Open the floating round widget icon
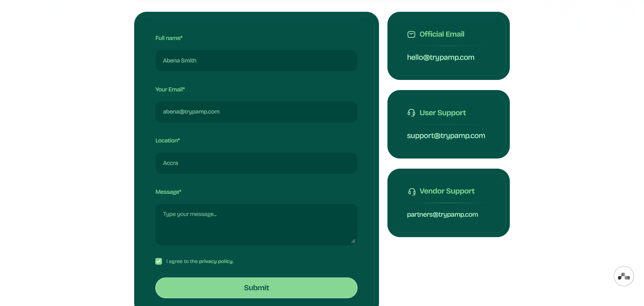Image resolution: width=644 pixels, height=306 pixels. point(624,276)
